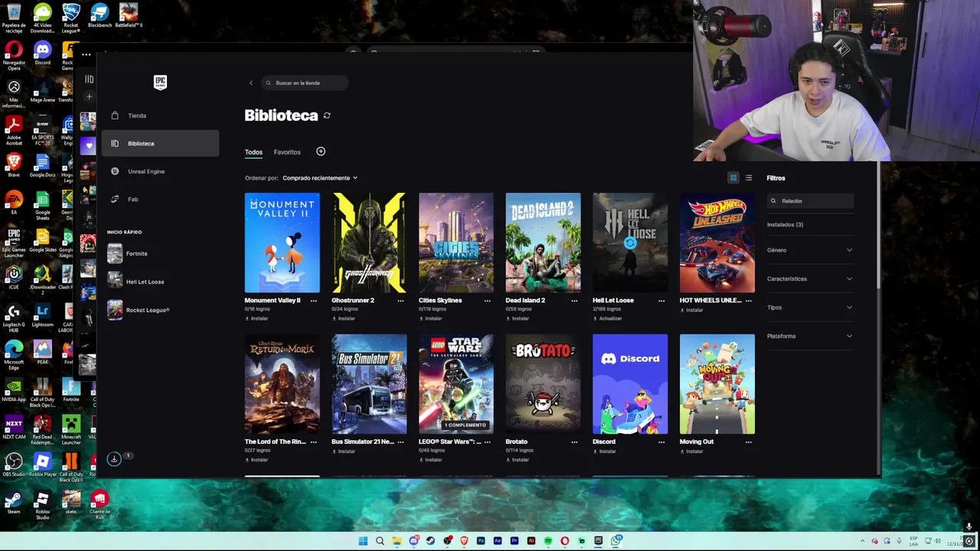Viewport: 980px width, 551px height.
Task: Select Biblioteca in the sidebar
Action: (x=161, y=143)
